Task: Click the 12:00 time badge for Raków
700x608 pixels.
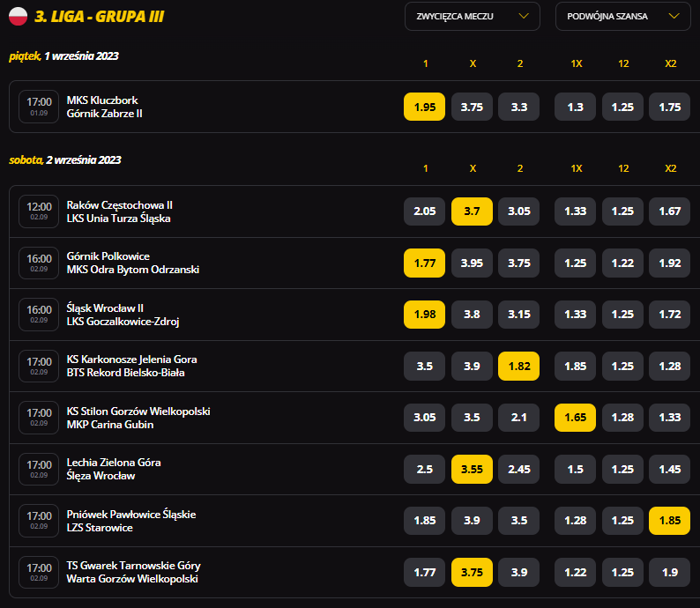Action: [39, 211]
